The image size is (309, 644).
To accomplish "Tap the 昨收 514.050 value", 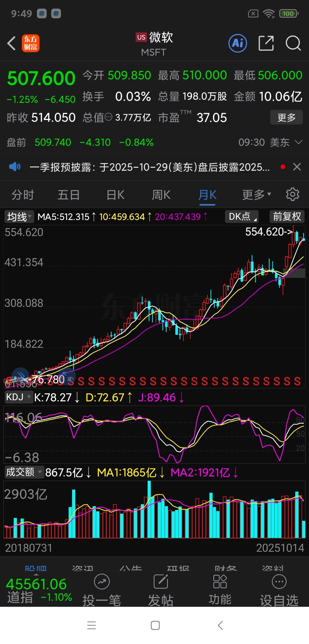I will click(41, 117).
